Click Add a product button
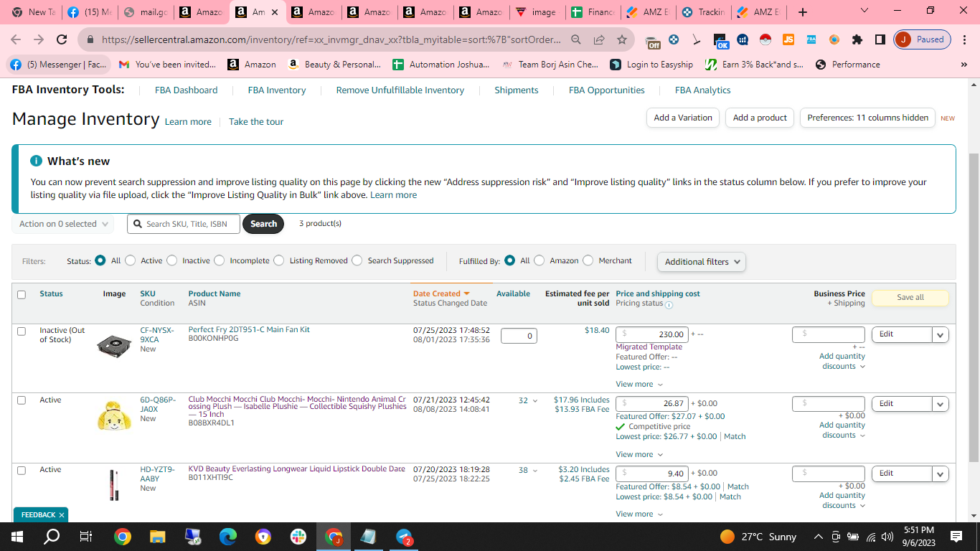 coord(760,118)
